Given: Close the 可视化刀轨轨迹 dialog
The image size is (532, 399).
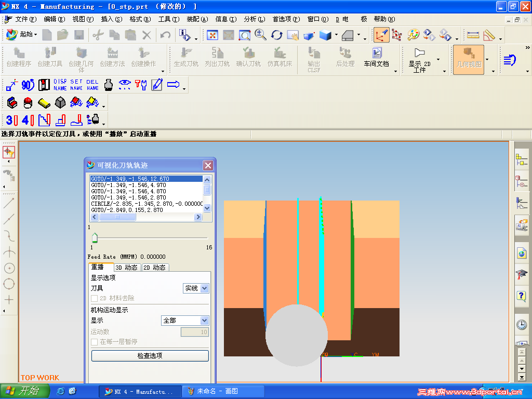Looking at the screenshot, I should 208,165.
